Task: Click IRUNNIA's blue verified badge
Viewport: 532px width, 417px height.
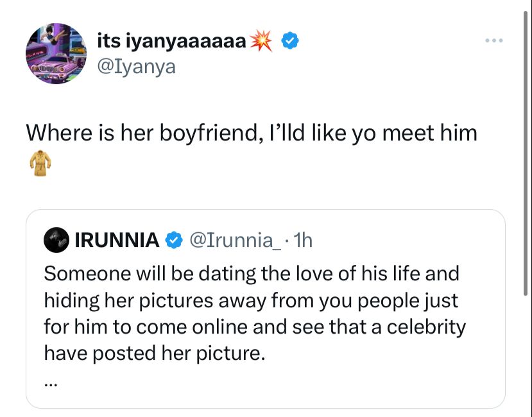Action: (173, 240)
